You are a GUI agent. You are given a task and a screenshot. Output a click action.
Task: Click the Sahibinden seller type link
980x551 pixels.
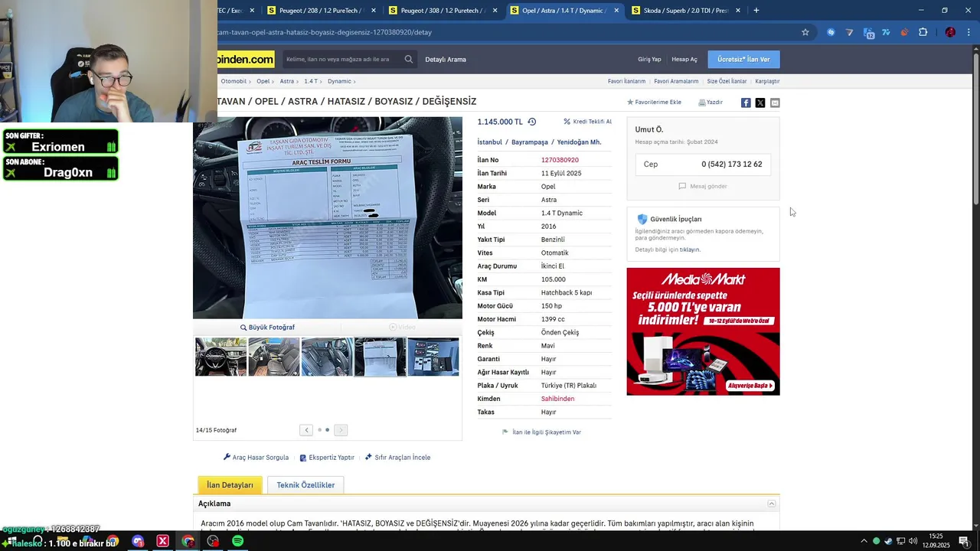click(557, 399)
